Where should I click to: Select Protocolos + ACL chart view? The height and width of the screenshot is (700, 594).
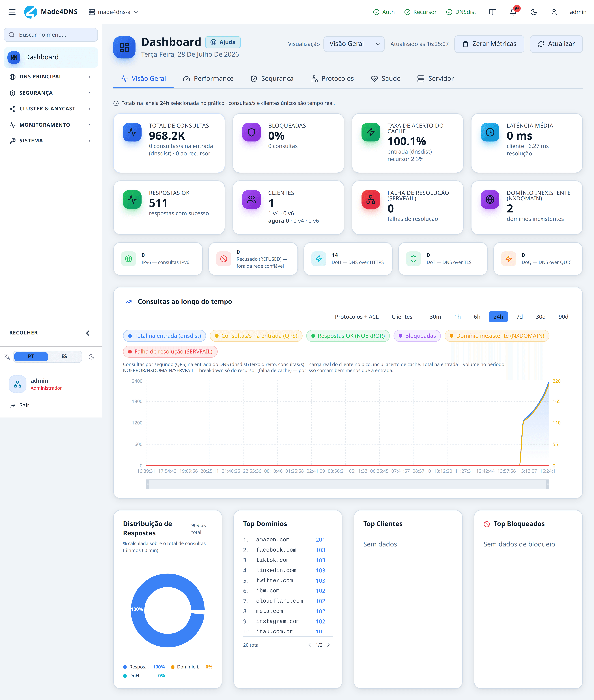tap(357, 317)
